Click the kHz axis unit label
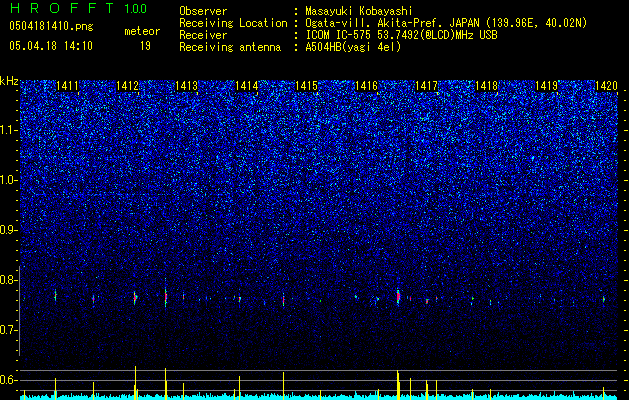629x400 pixels. (x=9, y=81)
